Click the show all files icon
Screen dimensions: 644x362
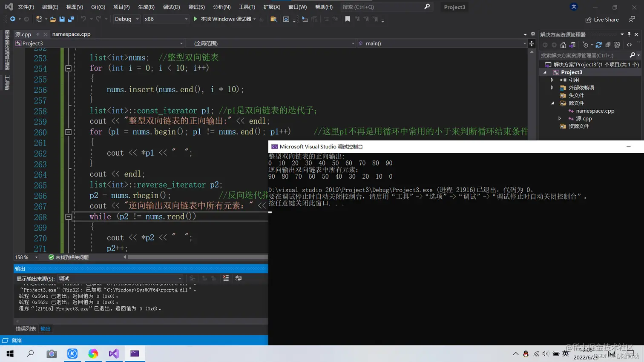pyautogui.click(x=617, y=45)
